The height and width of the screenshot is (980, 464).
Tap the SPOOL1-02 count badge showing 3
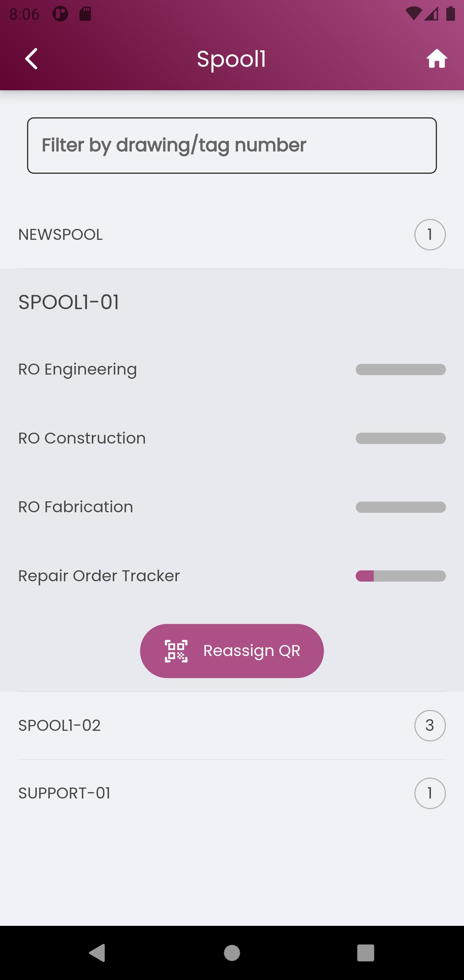coord(430,725)
